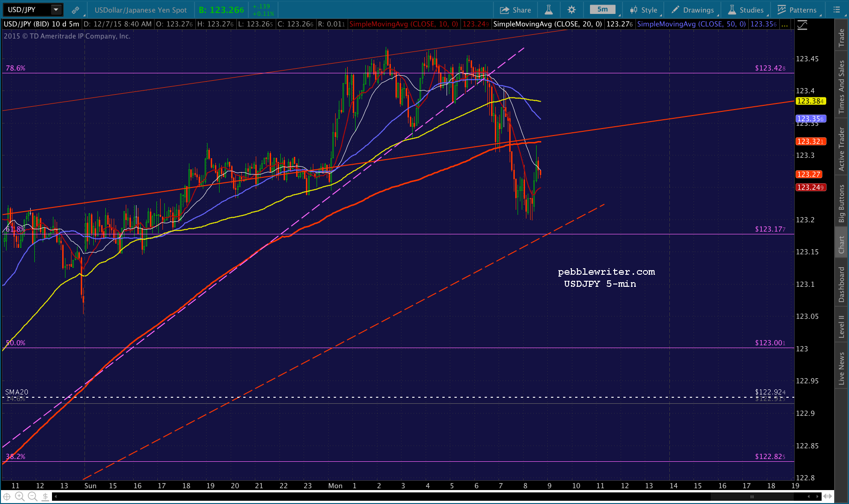849x504 pixels.
Task: Open the Style dropdown menu
Action: pyautogui.click(x=644, y=10)
